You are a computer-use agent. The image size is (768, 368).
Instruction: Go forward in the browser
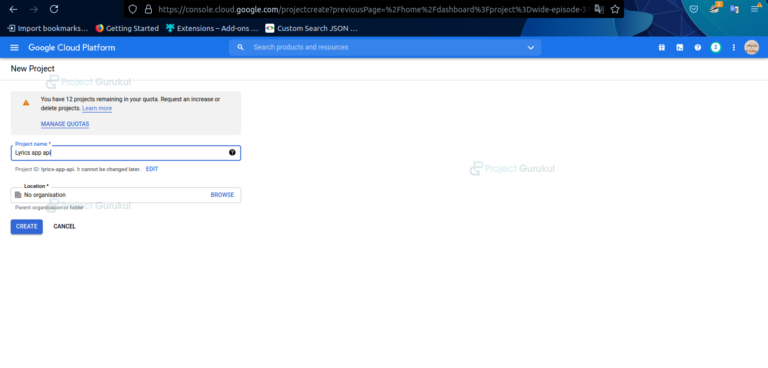[x=34, y=9]
